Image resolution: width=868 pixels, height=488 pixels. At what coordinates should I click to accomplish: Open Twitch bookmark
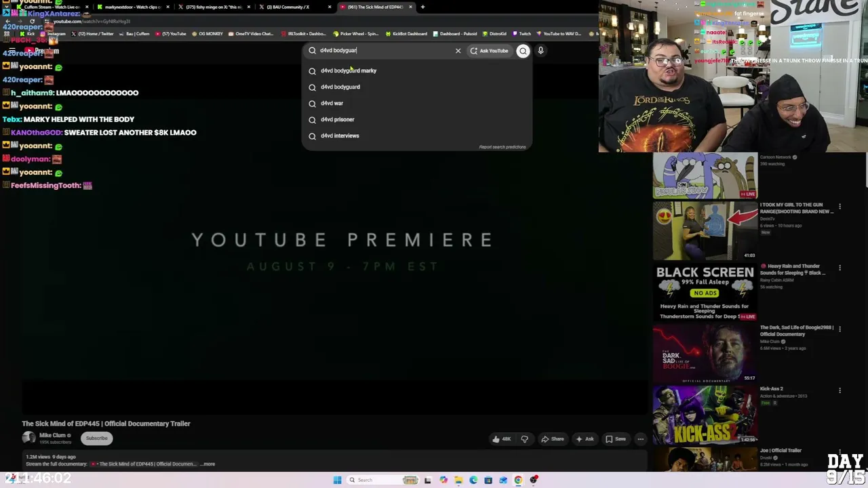[522, 33]
